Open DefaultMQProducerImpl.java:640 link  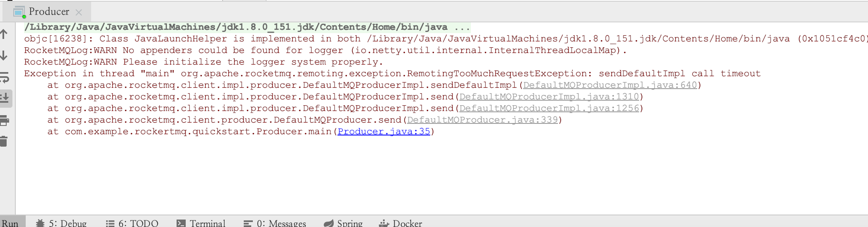coord(610,85)
